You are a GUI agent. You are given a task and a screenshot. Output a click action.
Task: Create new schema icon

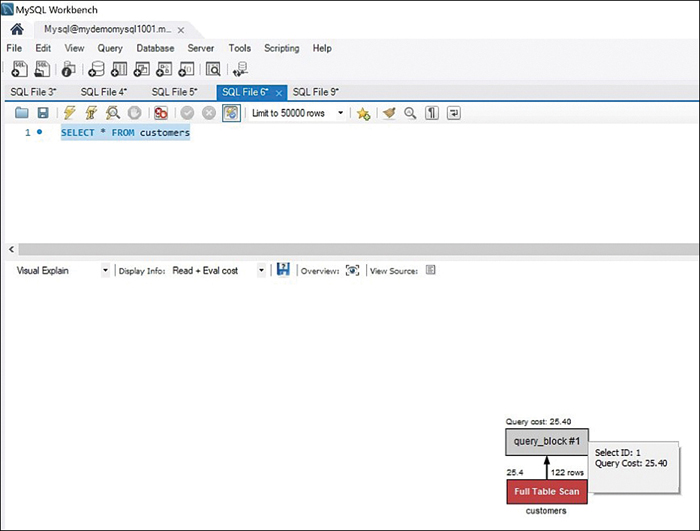click(96, 69)
